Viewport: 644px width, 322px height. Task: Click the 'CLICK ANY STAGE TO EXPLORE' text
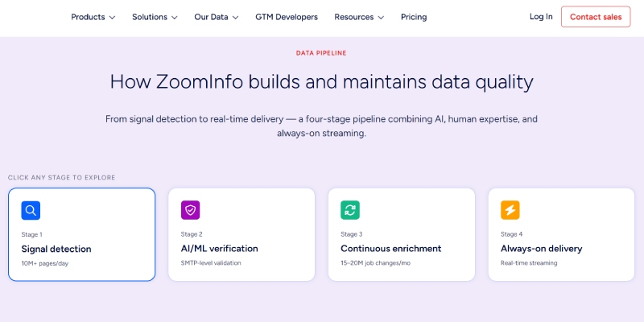point(62,177)
